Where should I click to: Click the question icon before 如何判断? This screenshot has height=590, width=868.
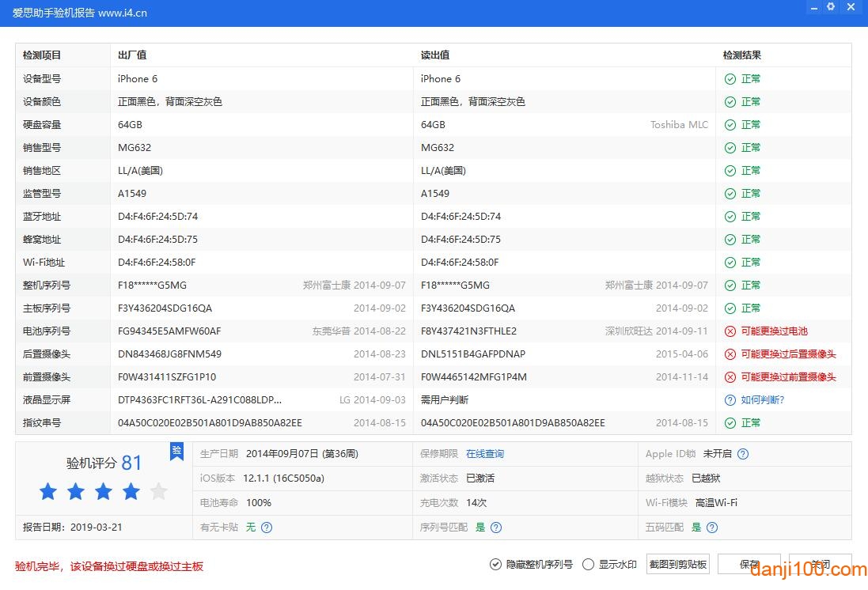click(x=730, y=400)
